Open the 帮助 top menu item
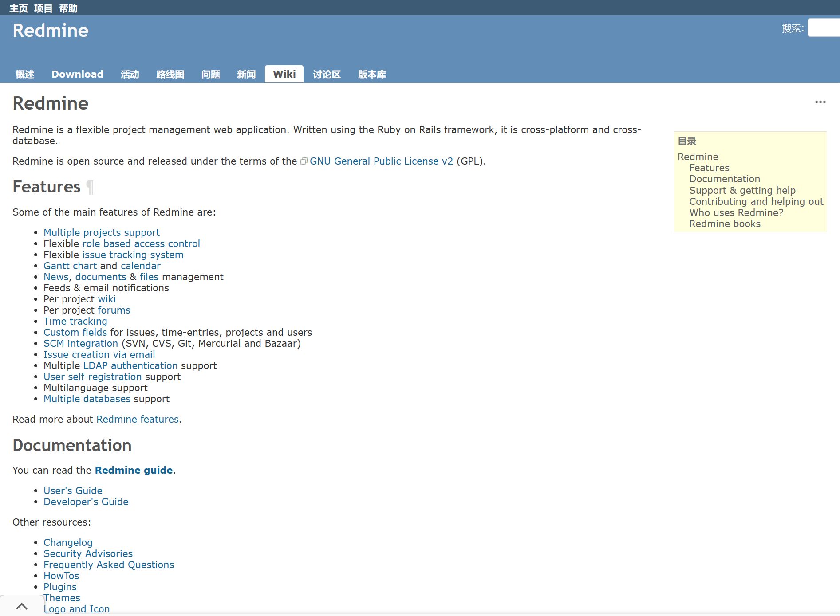The image size is (840, 616). (x=68, y=8)
